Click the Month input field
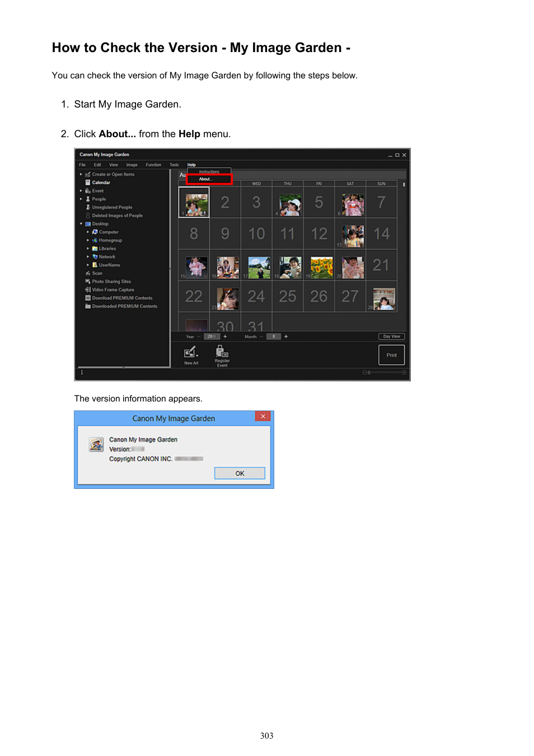This screenshot has height=756, width=534. click(274, 337)
